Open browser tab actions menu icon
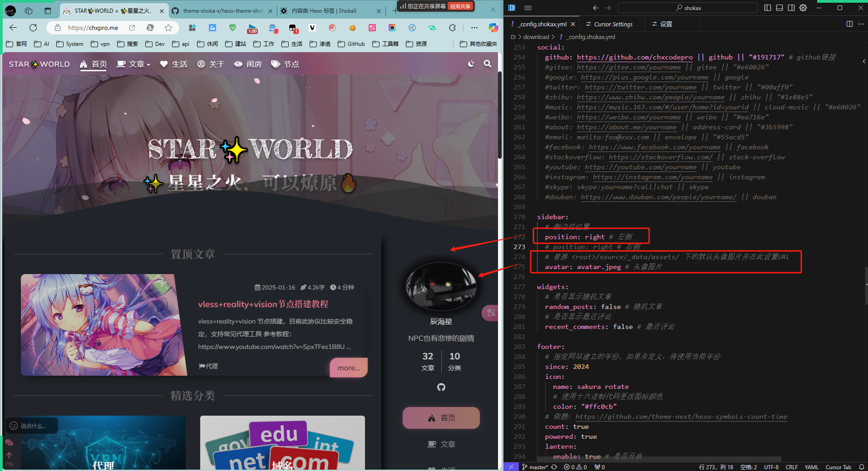Image resolution: width=868 pixels, height=471 pixels. pos(48,10)
